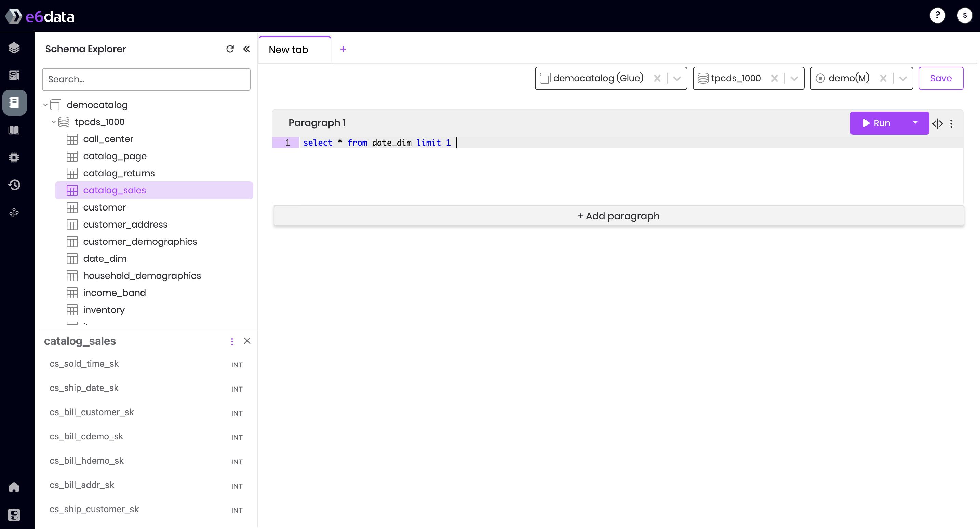Click Add paragraph button
The width and height of the screenshot is (980, 529).
point(619,216)
